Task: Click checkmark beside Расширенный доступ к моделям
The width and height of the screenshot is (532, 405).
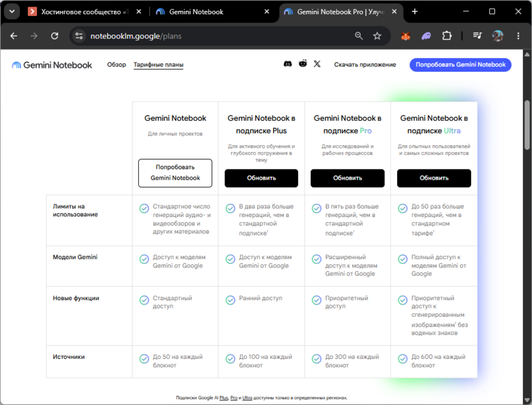Action: click(317, 259)
